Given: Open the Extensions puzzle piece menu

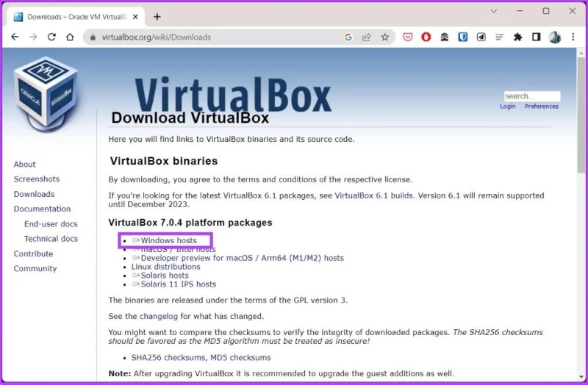Looking at the screenshot, I should pos(518,37).
